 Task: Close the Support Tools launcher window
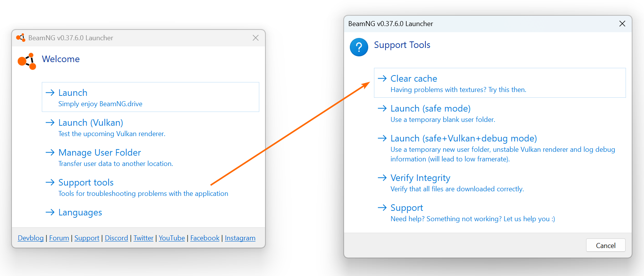click(x=622, y=24)
